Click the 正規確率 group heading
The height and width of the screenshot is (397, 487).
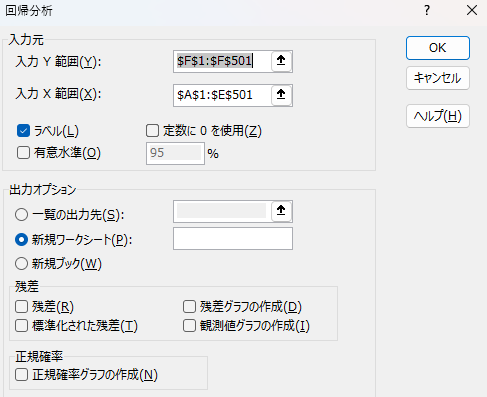(x=39, y=356)
